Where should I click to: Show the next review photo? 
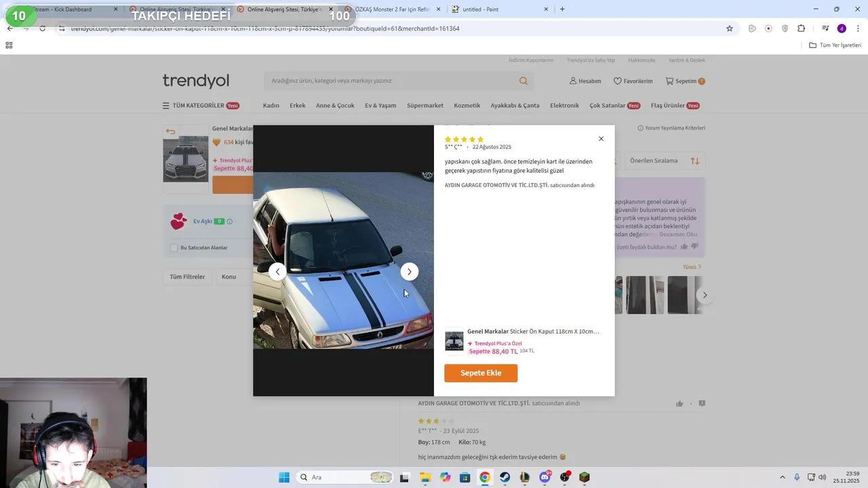coord(409,272)
